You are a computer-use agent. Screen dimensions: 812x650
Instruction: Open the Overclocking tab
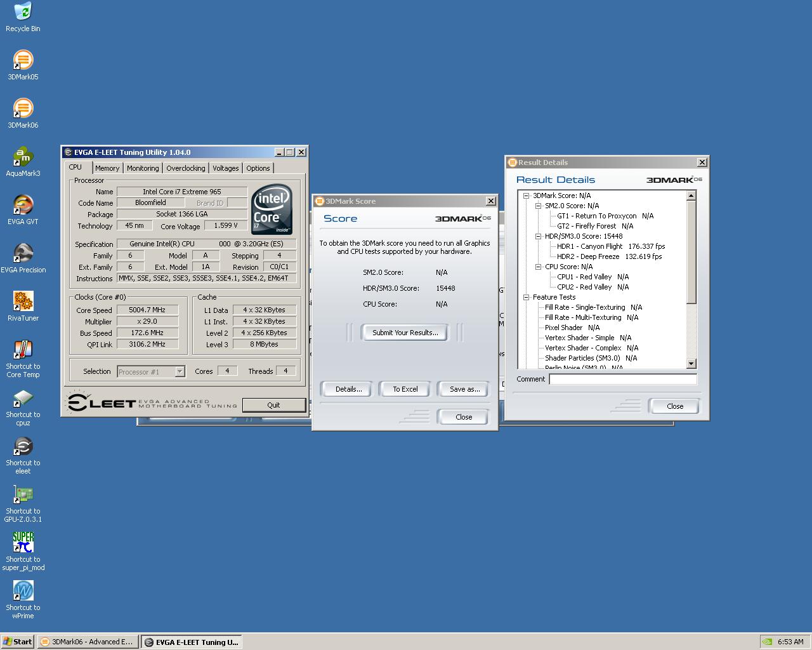coord(186,168)
